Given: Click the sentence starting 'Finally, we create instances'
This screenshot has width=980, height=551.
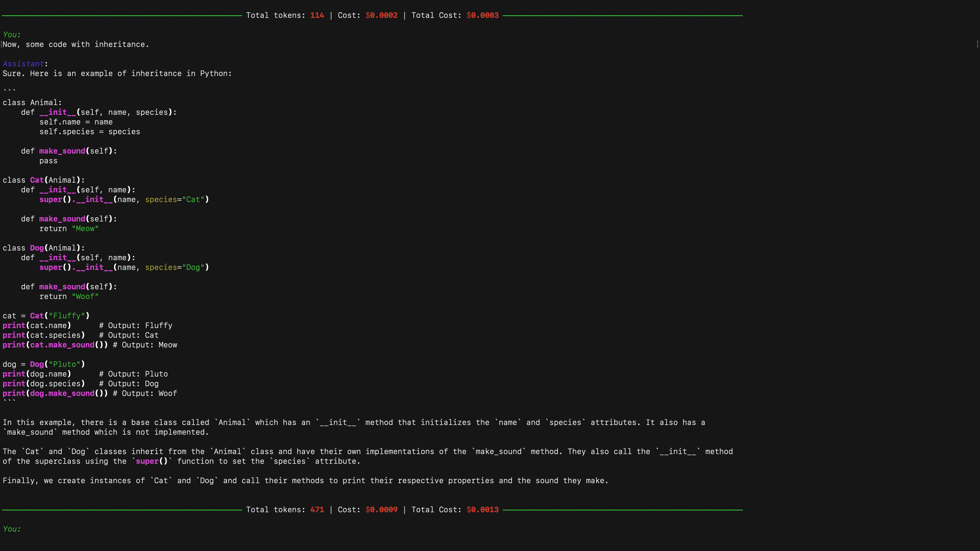Looking at the screenshot, I should [x=305, y=481].
